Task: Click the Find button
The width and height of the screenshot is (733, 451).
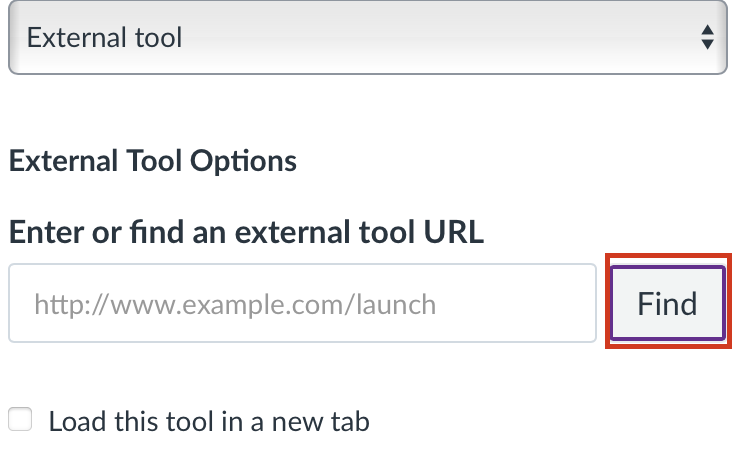Action: click(667, 304)
